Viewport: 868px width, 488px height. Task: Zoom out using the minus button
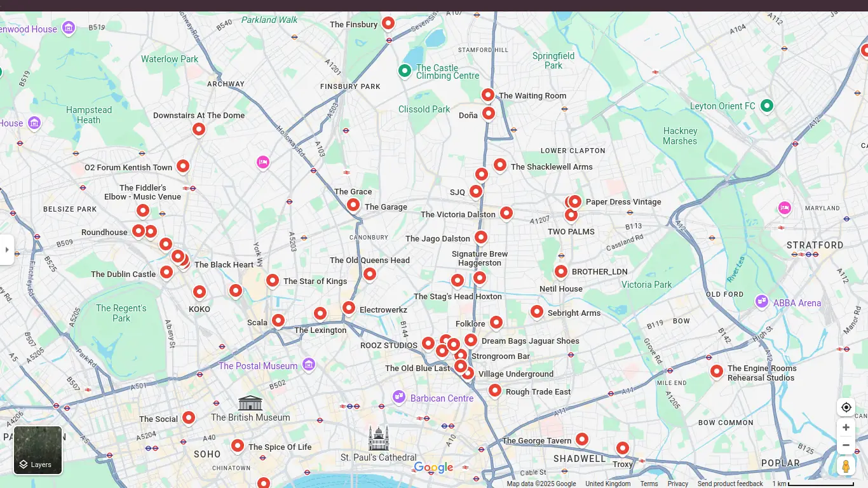pyautogui.click(x=846, y=445)
